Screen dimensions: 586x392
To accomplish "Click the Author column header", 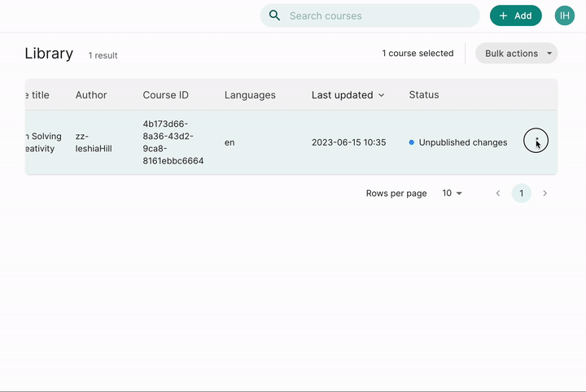I will (91, 95).
